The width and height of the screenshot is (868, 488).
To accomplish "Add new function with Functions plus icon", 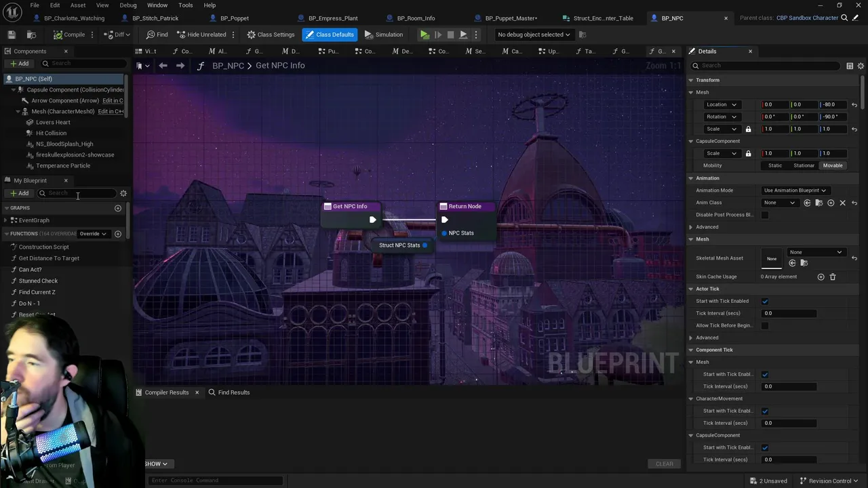I will [117, 234].
